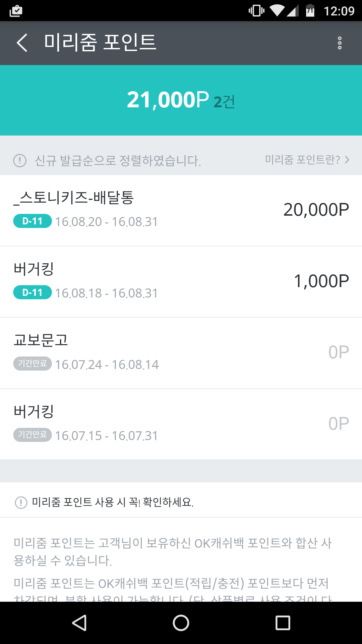Tap the info icon beside sort notice

tap(20, 160)
